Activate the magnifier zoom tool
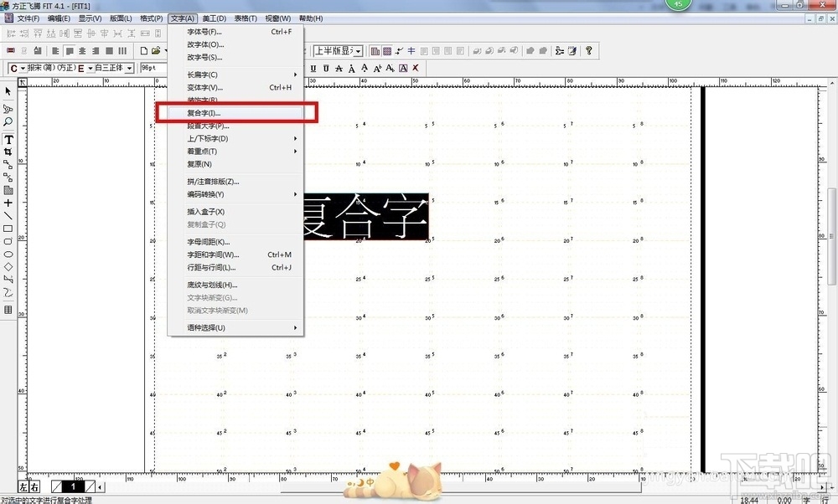Image resolution: width=838 pixels, height=504 pixels. (8, 121)
